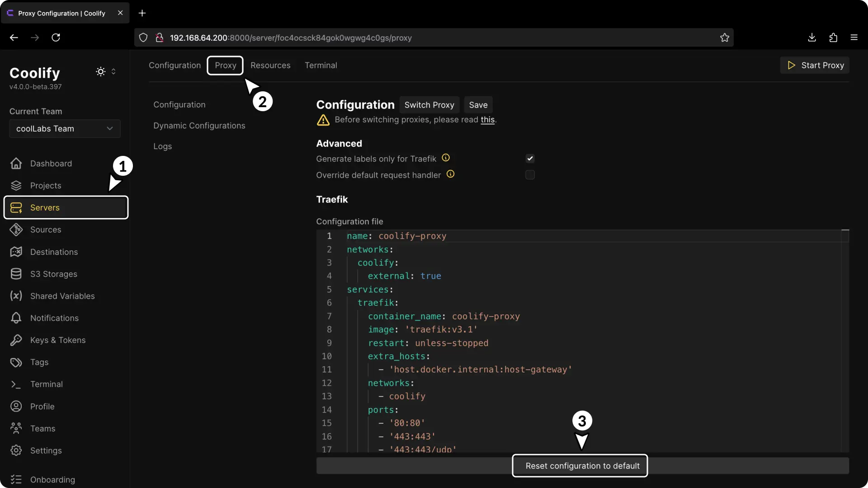Viewport: 868px width, 488px height.
Task: Uncheck Generate labels only for Traefik
Action: tap(530, 159)
